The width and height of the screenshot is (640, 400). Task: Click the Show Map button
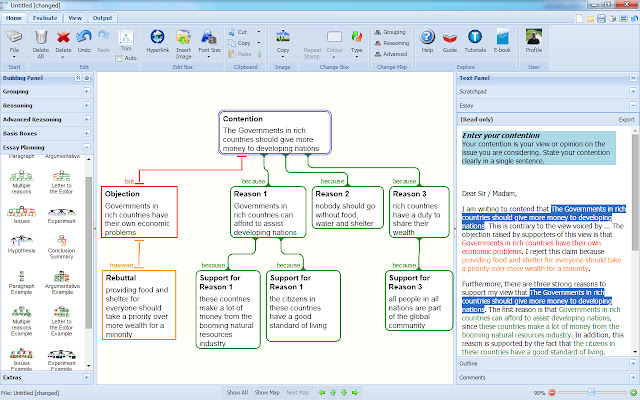click(x=267, y=392)
